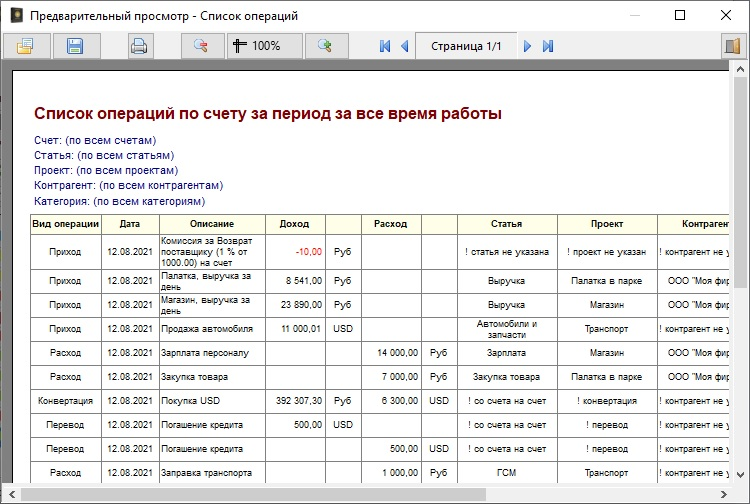Viewport: 750px width, 504px height.
Task: Click the '14 000,00' expense amount
Action: pos(397,353)
